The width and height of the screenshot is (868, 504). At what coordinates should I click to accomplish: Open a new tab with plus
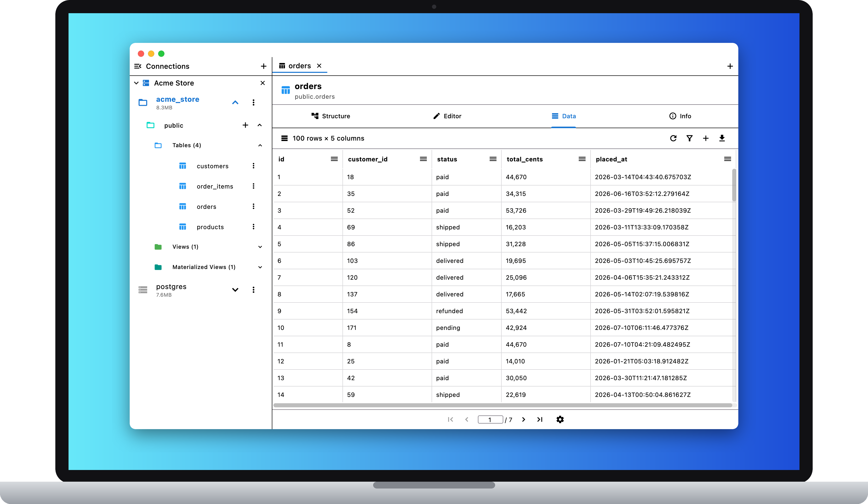coord(730,66)
